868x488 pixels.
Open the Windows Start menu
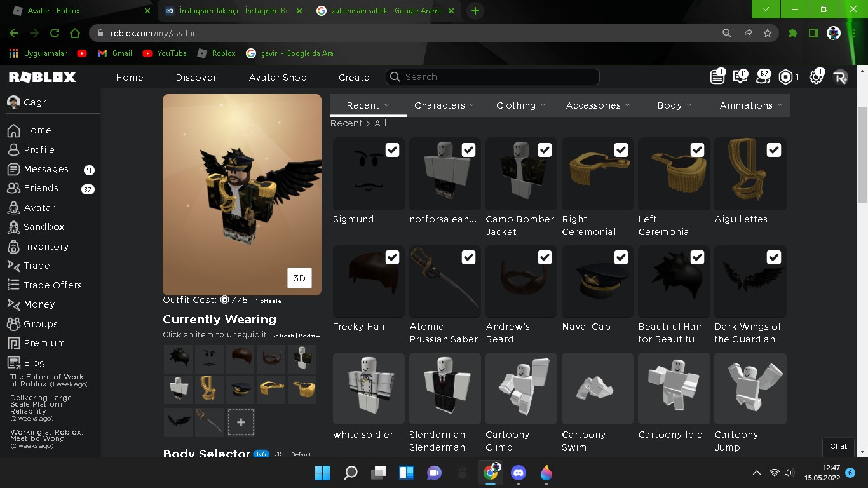click(x=323, y=473)
